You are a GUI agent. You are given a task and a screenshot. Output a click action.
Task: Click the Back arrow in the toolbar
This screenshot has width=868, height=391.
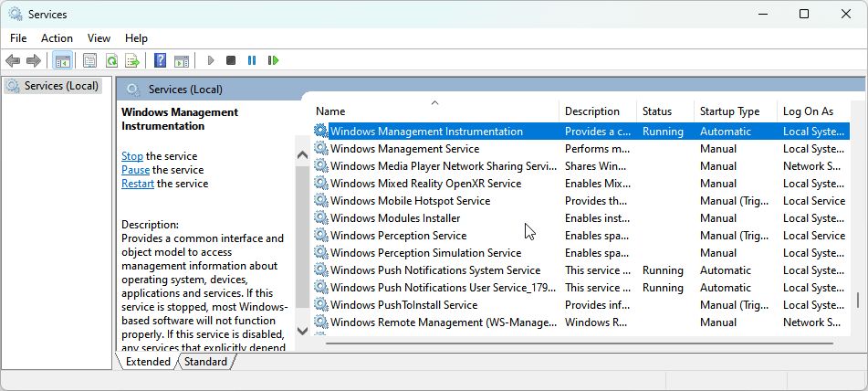click(x=13, y=60)
